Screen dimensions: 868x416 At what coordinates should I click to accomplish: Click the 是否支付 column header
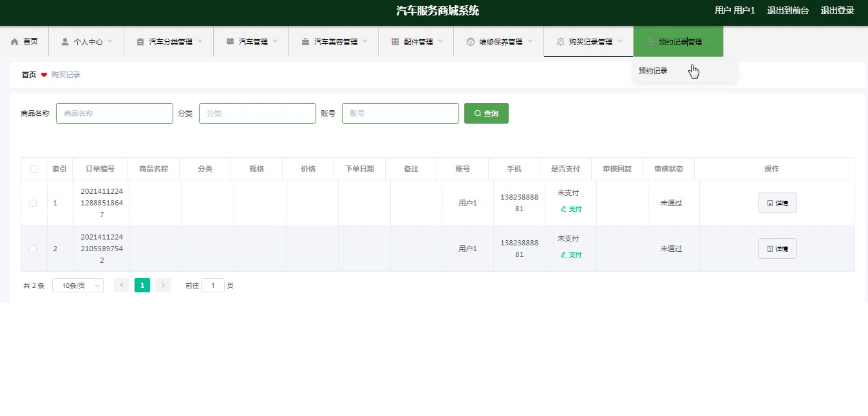pos(565,169)
